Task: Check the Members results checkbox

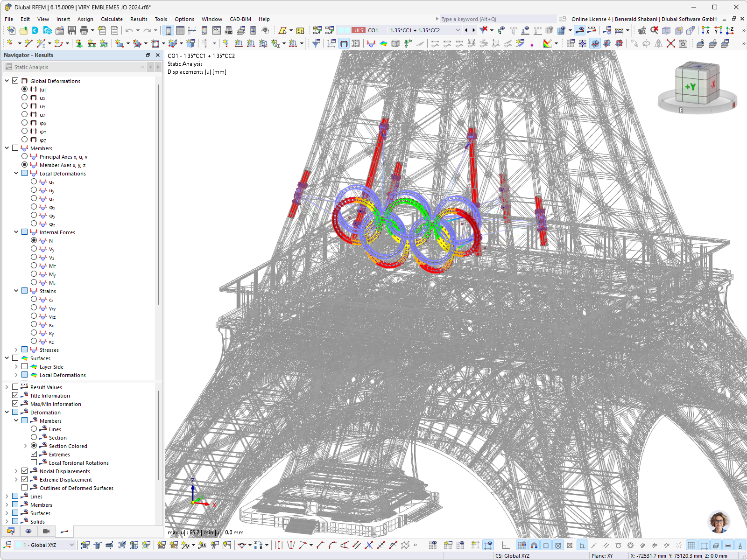Action: (15, 148)
